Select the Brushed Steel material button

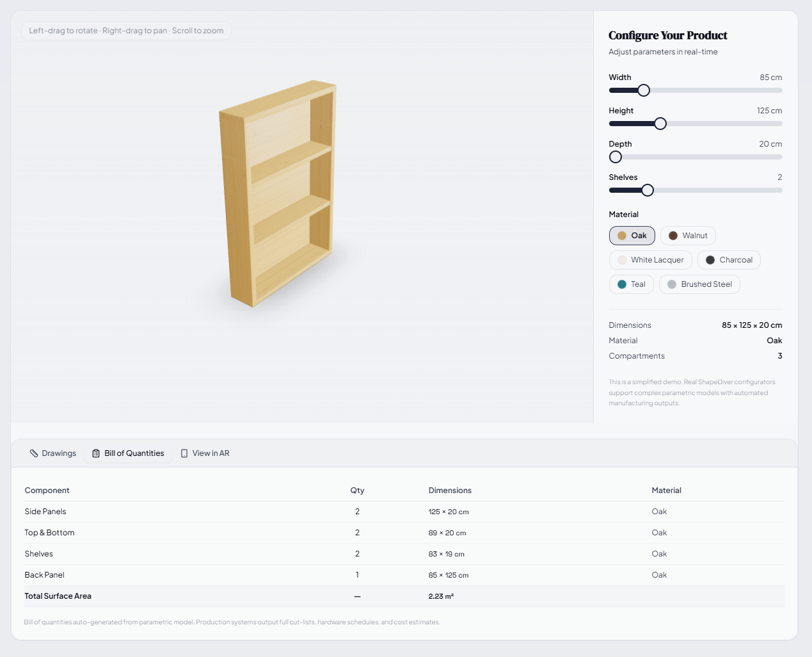[699, 284]
